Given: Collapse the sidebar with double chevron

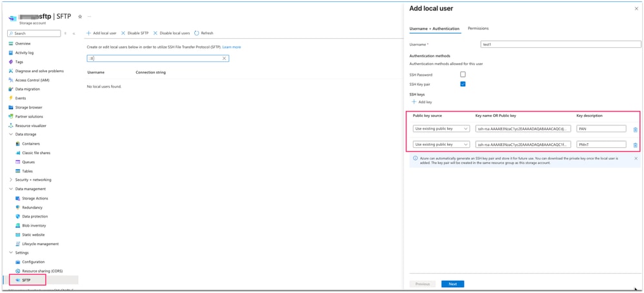Looking at the screenshot, I should tap(74, 34).
